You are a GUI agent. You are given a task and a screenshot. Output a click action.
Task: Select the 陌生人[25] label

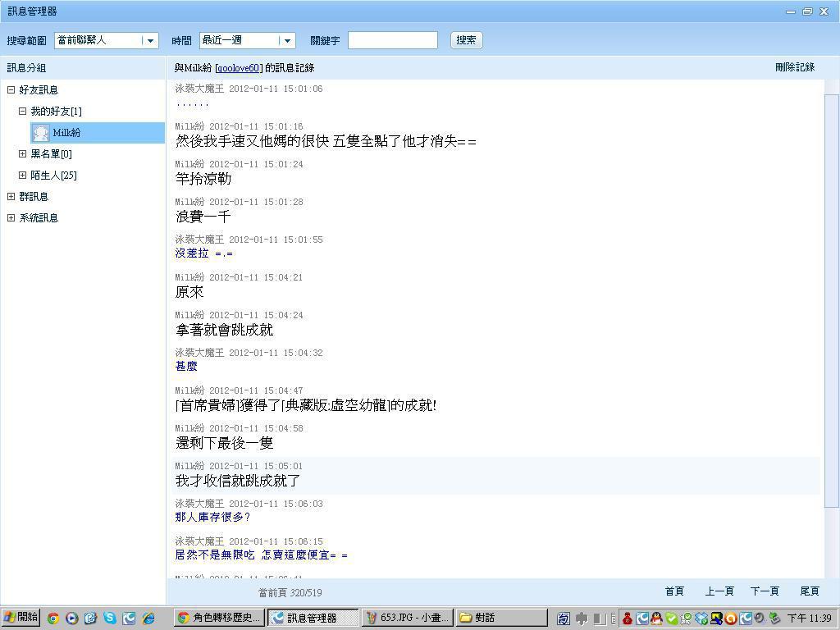[53, 176]
